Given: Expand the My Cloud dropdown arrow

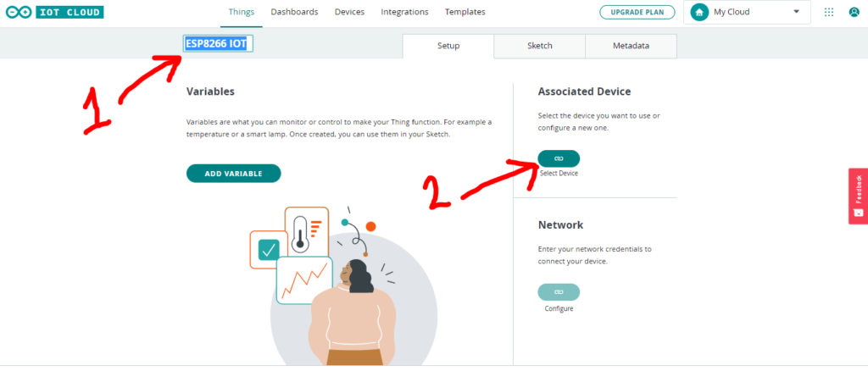Looking at the screenshot, I should (x=797, y=12).
